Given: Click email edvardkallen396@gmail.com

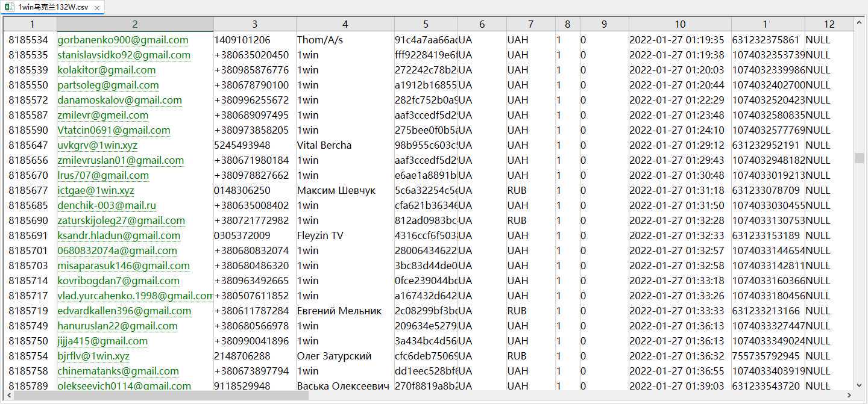Looking at the screenshot, I should 124,311.
